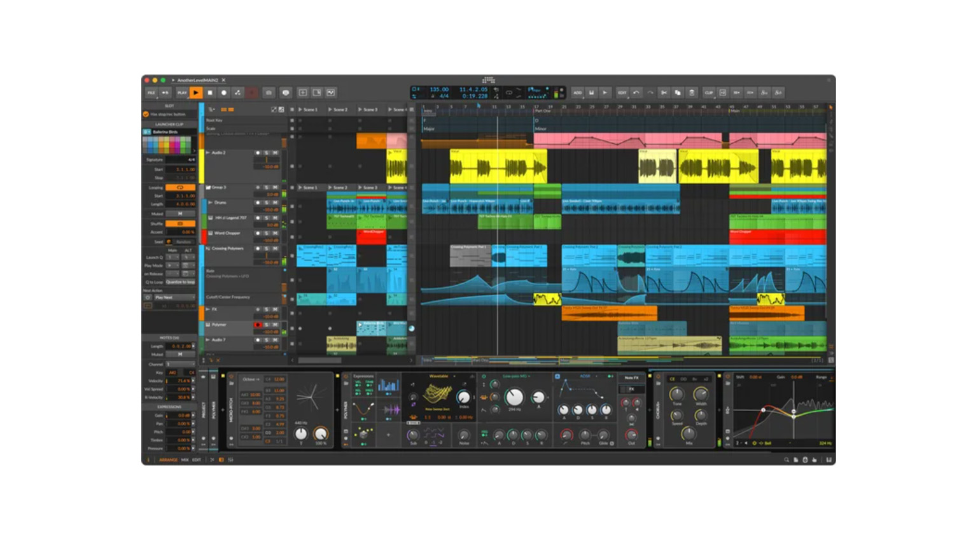Expand the Drums track

[x=211, y=202]
